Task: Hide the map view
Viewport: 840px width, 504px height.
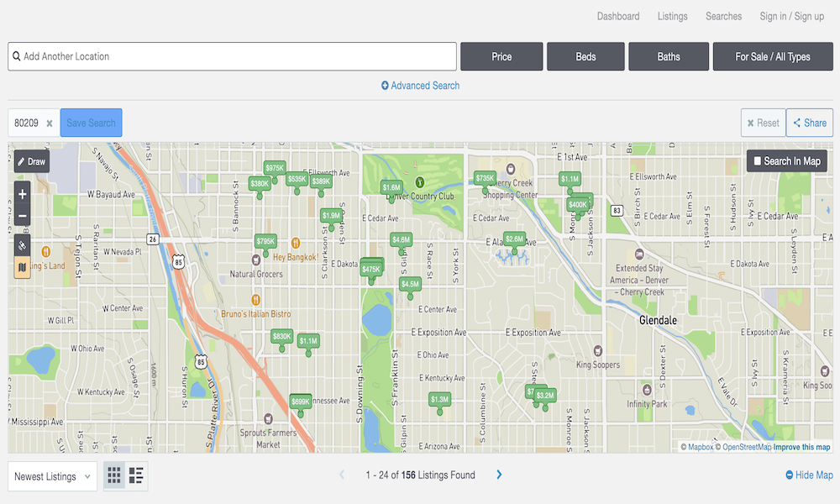Action: (x=809, y=475)
